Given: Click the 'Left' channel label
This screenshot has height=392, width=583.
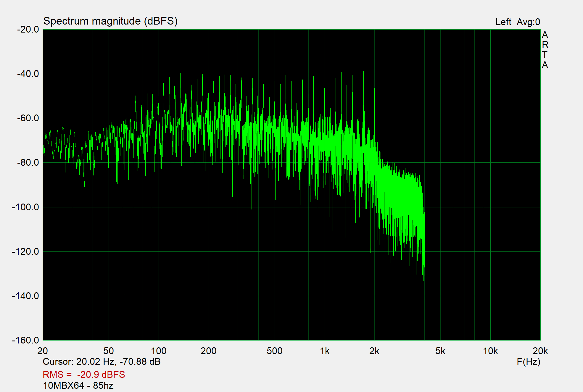Looking at the screenshot, I should pos(503,22).
